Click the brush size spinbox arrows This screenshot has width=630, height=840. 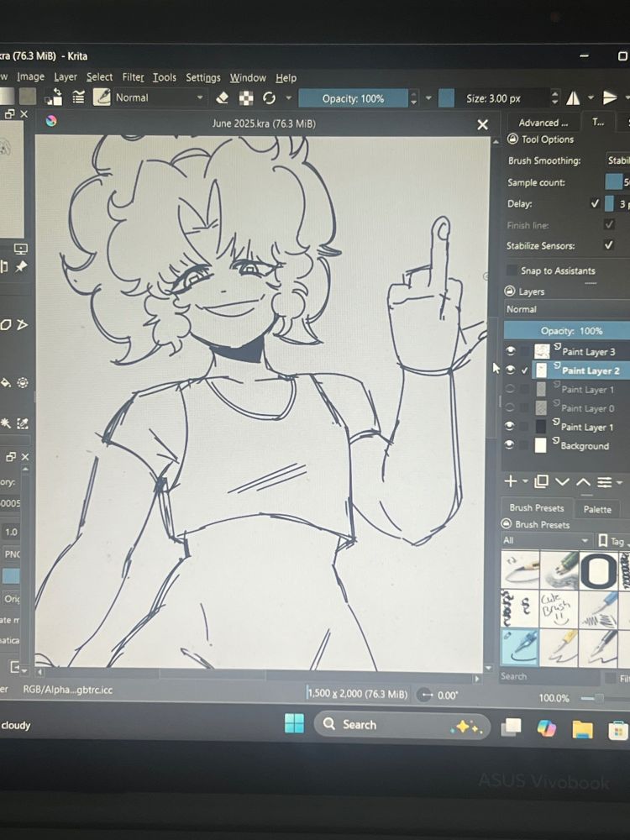pyautogui.click(x=555, y=98)
